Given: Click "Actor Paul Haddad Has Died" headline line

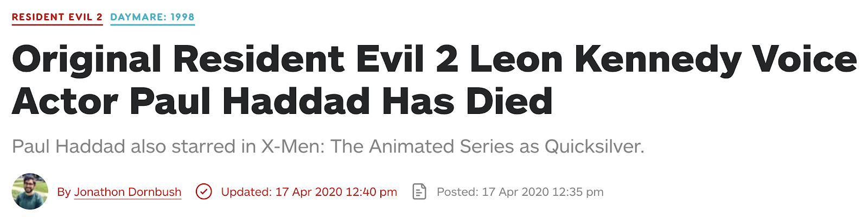Looking at the screenshot, I should click(282, 101).
